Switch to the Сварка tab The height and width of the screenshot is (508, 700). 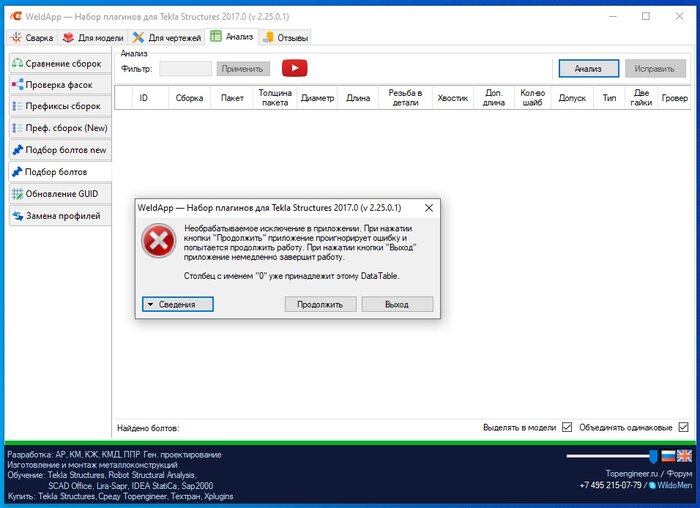point(32,38)
